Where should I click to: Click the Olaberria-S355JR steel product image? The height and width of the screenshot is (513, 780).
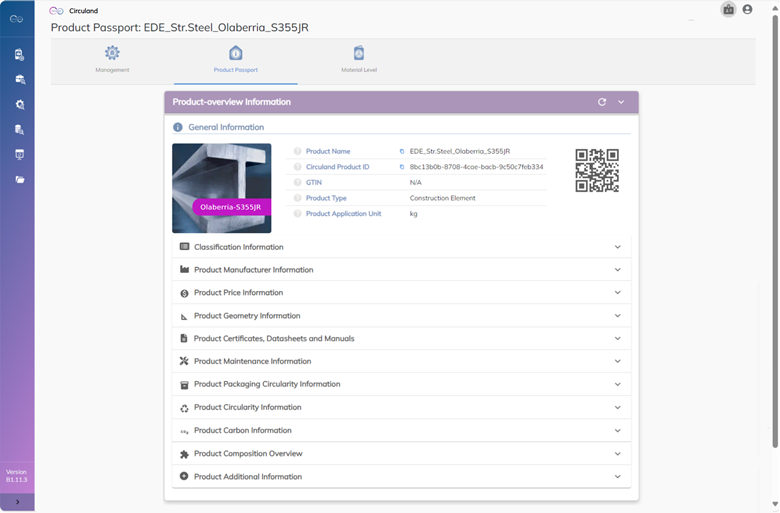221,188
